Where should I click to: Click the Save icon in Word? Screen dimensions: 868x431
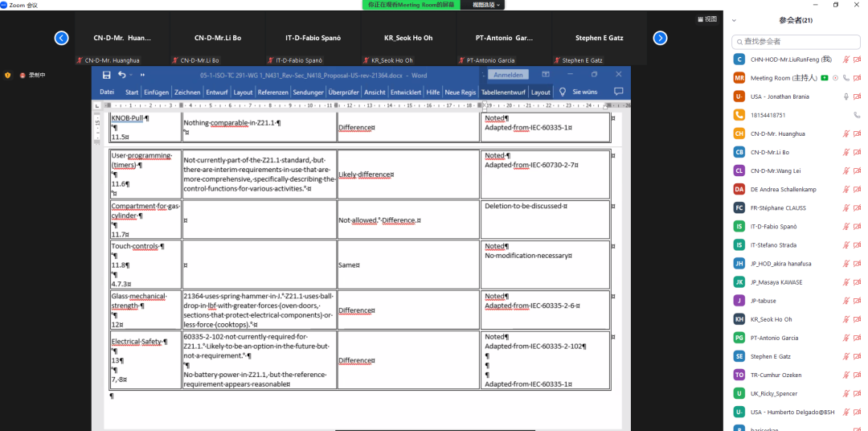tap(106, 75)
